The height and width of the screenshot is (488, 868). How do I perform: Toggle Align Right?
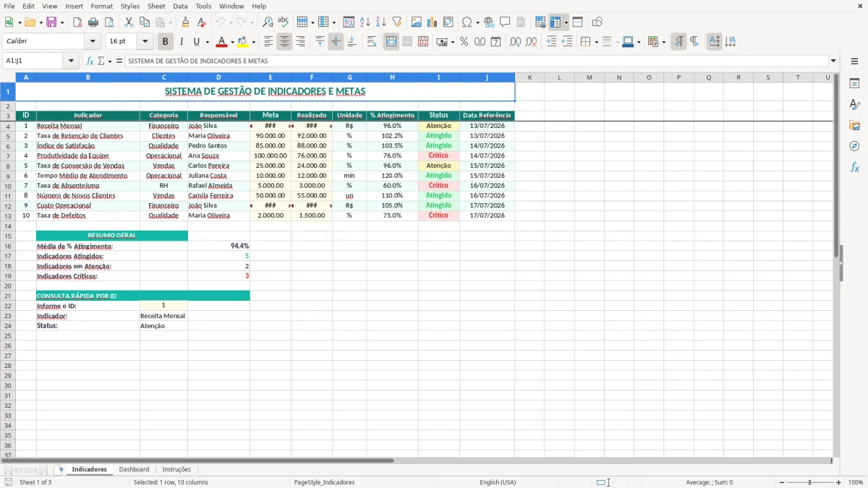(x=300, y=42)
